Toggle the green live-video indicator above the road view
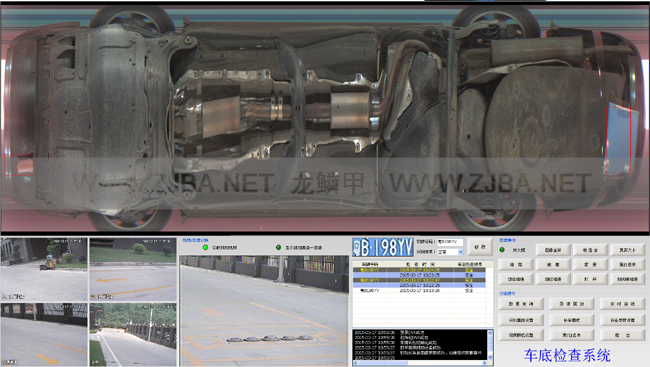 tap(205, 247)
